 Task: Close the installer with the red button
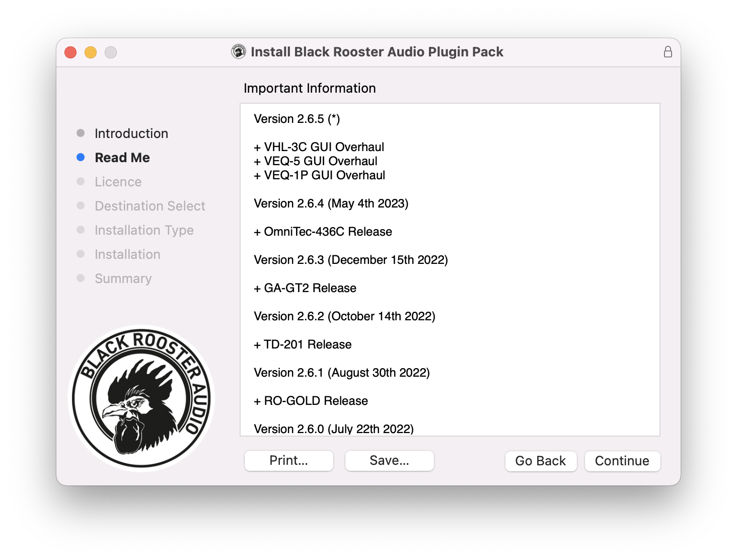coord(70,52)
